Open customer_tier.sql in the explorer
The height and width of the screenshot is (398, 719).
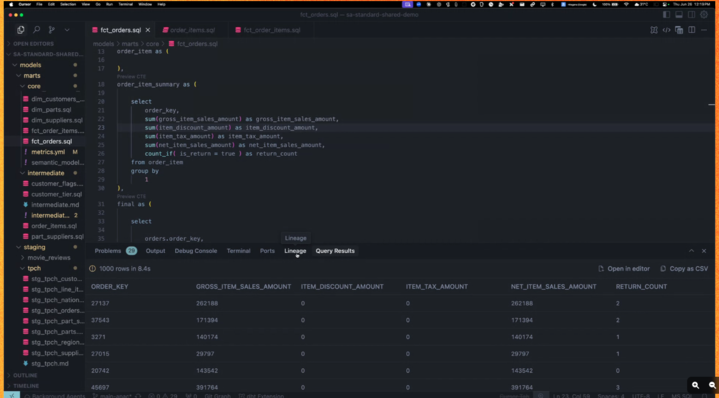coord(56,194)
